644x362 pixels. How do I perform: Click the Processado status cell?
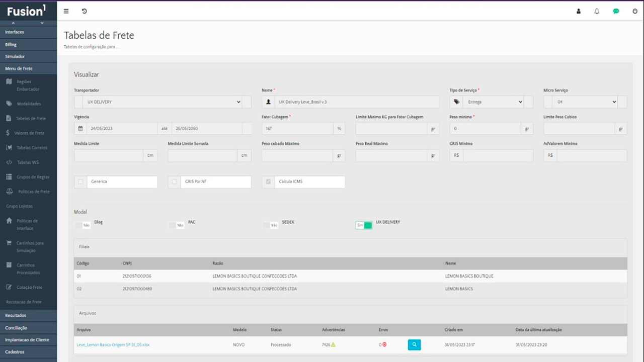point(281,345)
